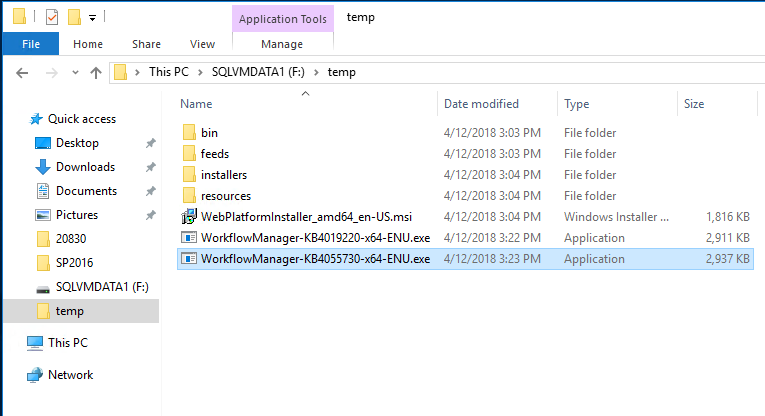Click This PC in the address bar

[169, 72]
